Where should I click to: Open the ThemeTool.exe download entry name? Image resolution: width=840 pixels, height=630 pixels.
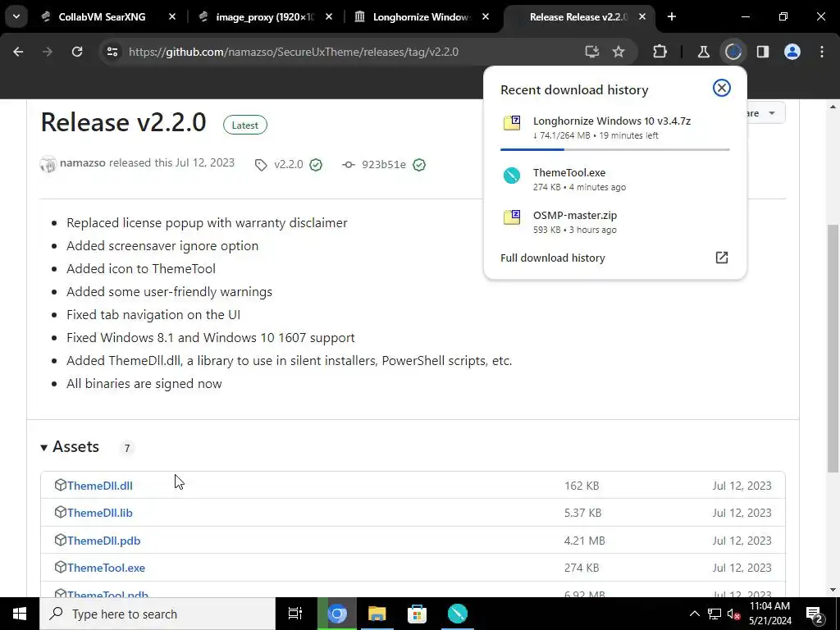pos(569,172)
